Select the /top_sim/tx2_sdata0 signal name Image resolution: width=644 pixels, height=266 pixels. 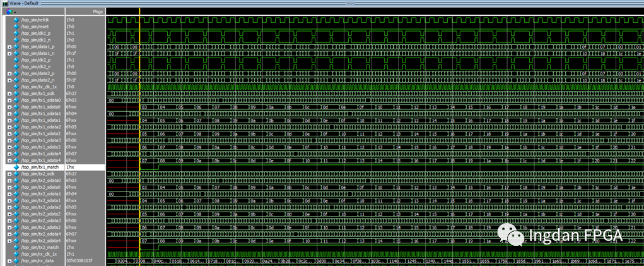[40, 187]
